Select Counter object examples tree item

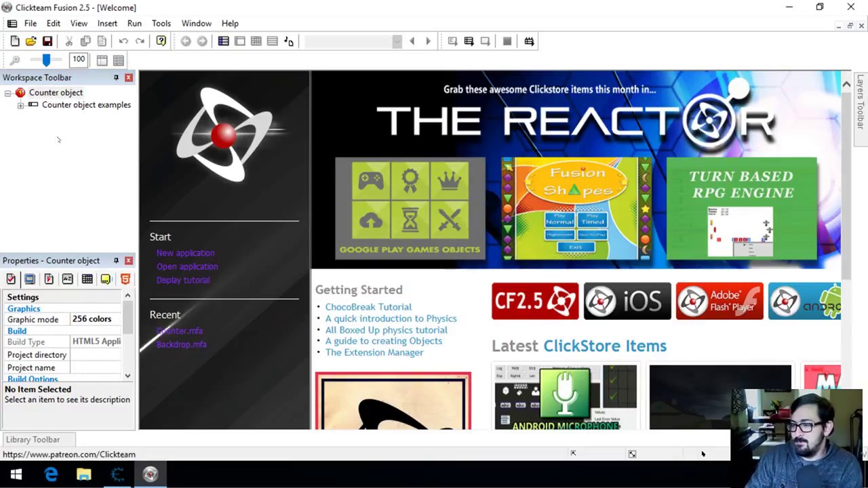click(x=86, y=105)
